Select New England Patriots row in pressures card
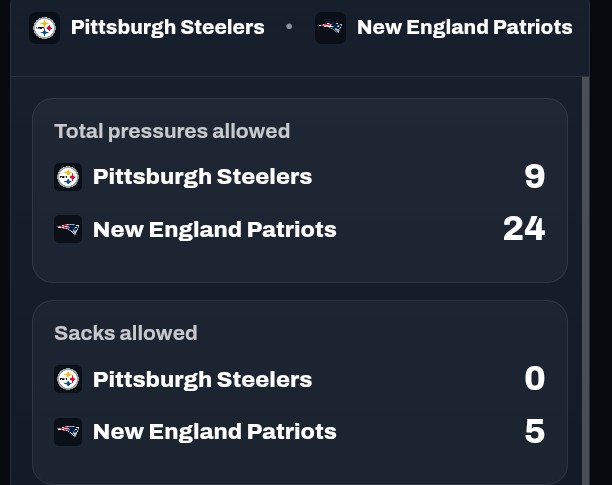The image size is (612, 485). click(x=299, y=229)
